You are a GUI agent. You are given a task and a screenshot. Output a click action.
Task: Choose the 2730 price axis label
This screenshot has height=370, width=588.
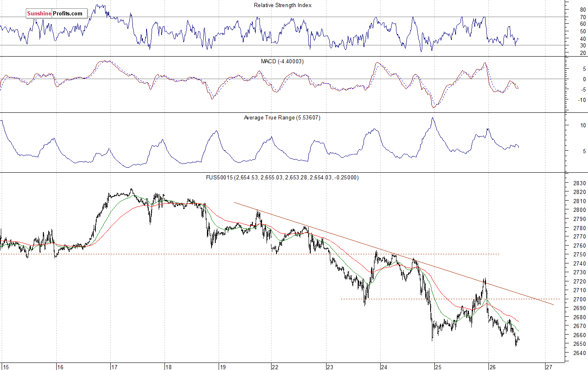(580, 273)
